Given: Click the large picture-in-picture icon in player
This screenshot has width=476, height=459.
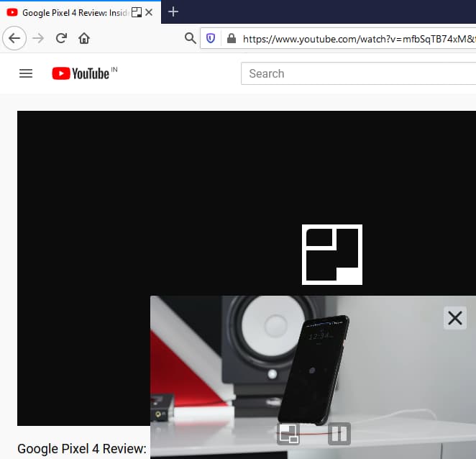Looking at the screenshot, I should pos(331,255).
